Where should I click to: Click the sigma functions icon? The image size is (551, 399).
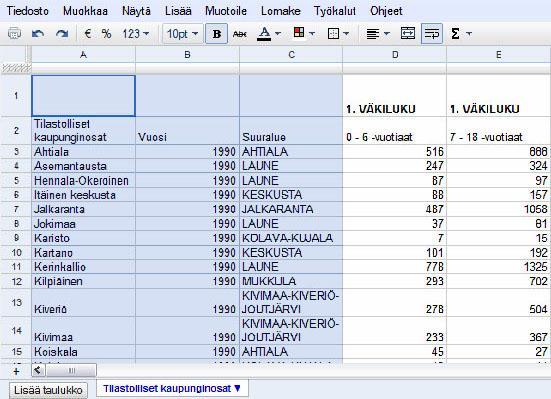[455, 34]
